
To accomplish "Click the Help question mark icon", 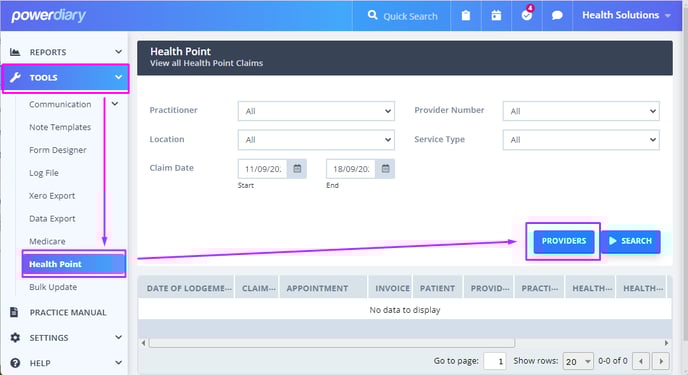I will (15, 363).
